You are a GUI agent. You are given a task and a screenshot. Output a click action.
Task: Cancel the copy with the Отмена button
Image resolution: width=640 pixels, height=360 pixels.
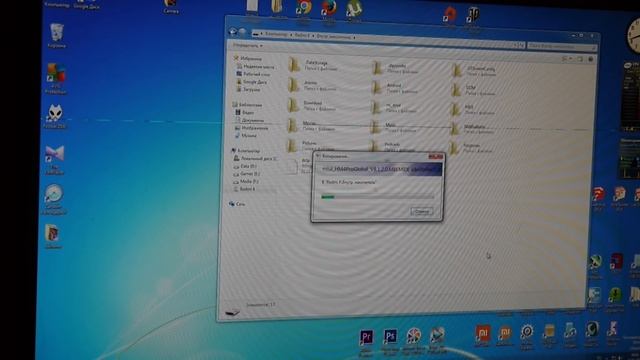(421, 211)
